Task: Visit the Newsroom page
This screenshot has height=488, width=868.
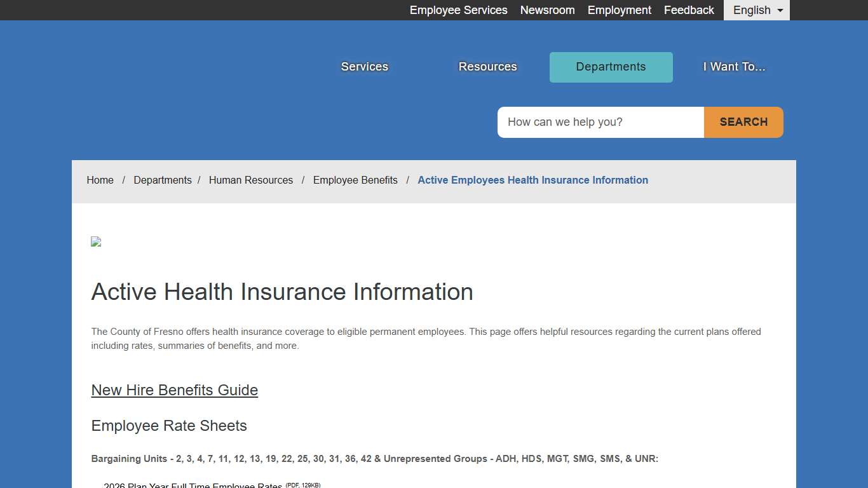Action: (x=547, y=10)
